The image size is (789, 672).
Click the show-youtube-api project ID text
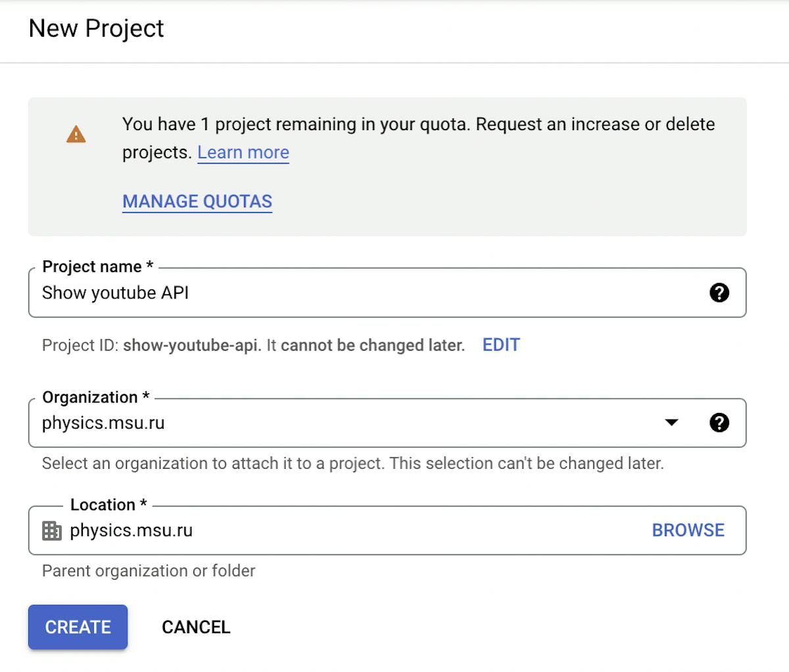point(191,345)
